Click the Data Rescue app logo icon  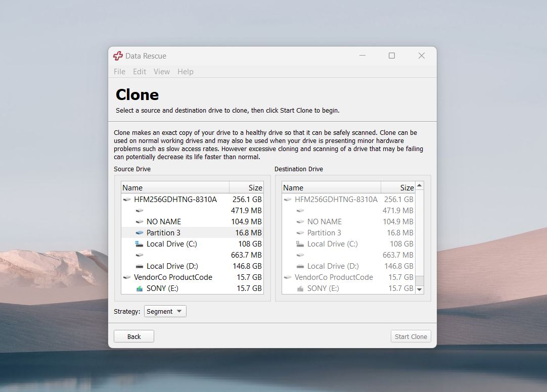click(118, 56)
